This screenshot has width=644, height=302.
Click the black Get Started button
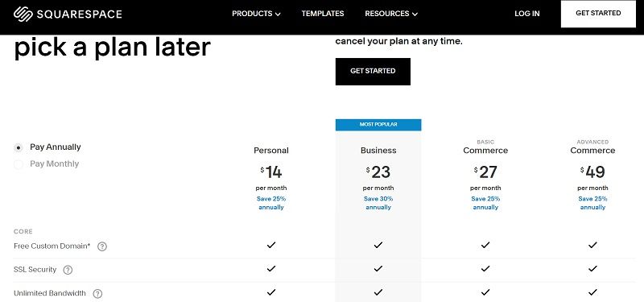tap(373, 72)
